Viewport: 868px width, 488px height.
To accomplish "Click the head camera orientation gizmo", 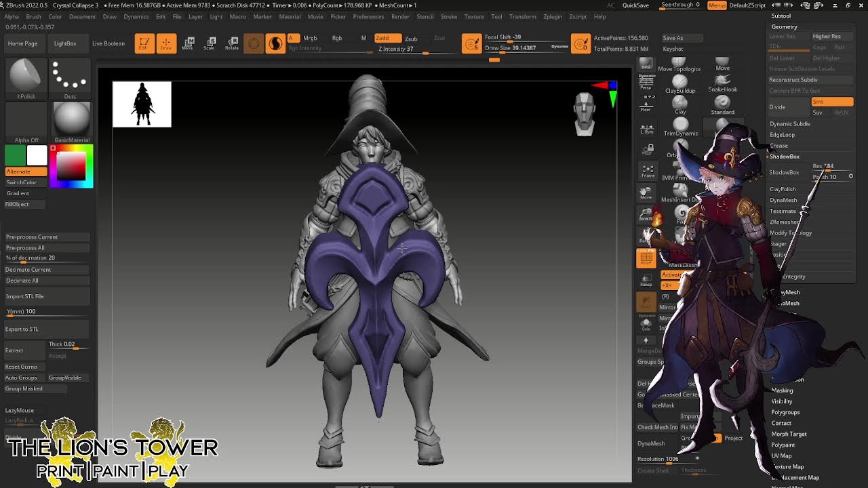I will click(585, 114).
